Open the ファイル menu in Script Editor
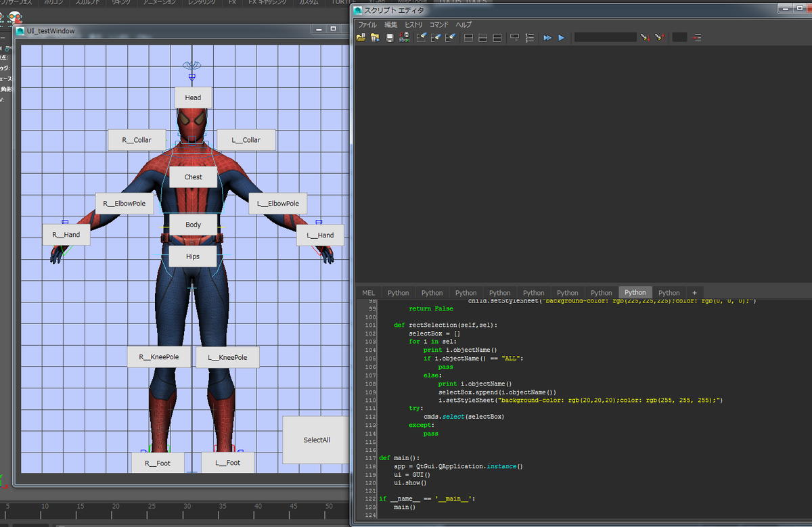This screenshot has height=527, width=812. [x=367, y=24]
